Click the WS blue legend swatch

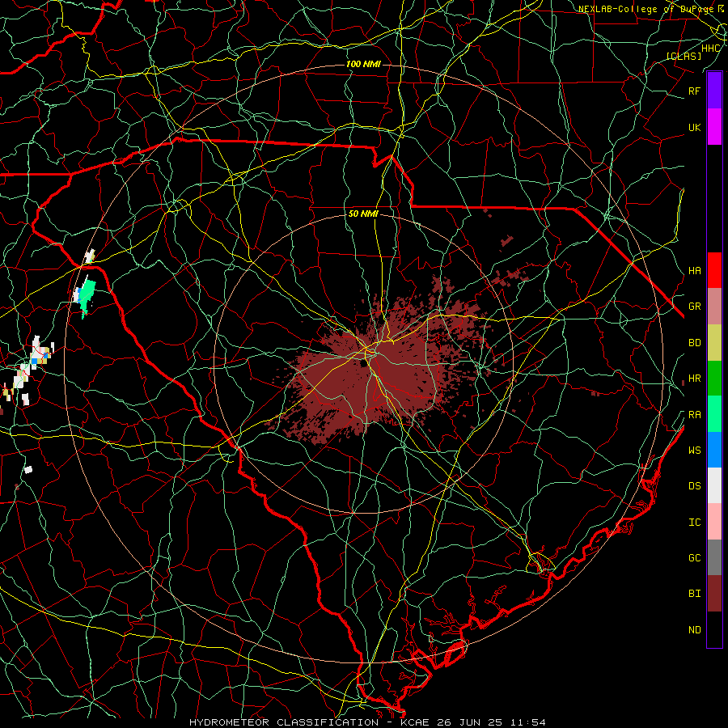[714, 450]
